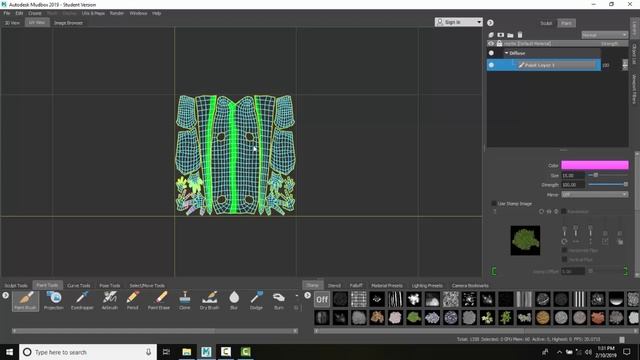Open File Explorer from taskbar
Screen dimensions: 640x360
click(x=187, y=352)
